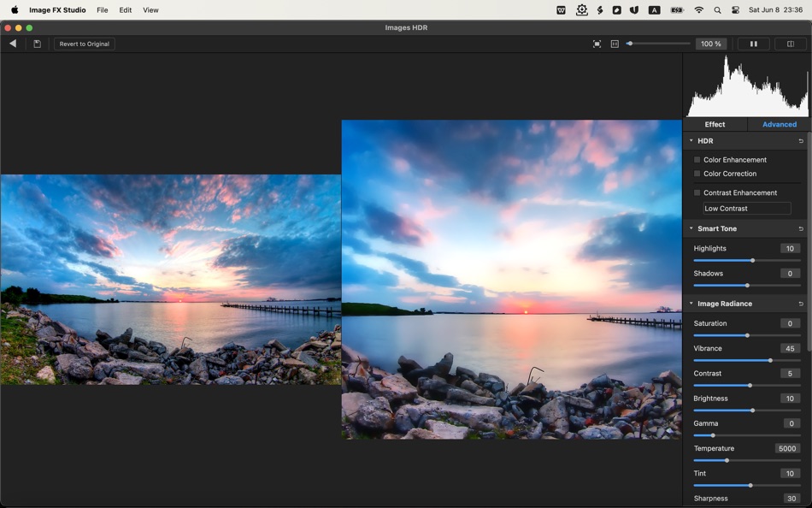The image size is (812, 508).
Task: Open the Low Contrast dropdown
Action: (745, 208)
